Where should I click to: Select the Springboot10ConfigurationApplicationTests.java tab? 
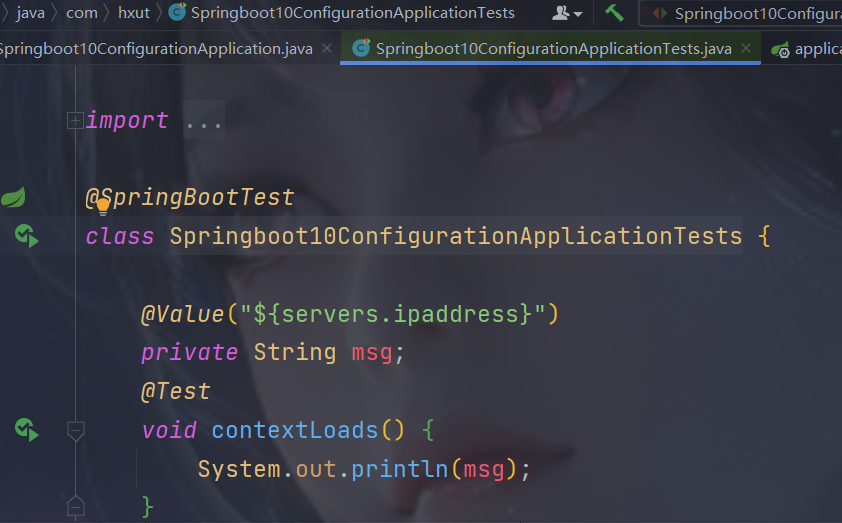point(553,49)
